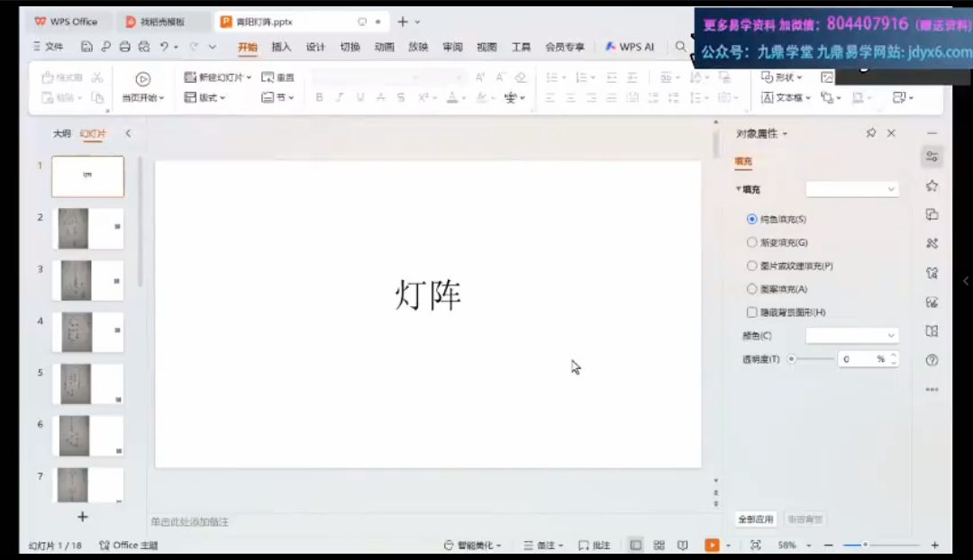973x560 pixels.
Task: Open the 颜色(C) color dropdown
Action: pos(851,336)
